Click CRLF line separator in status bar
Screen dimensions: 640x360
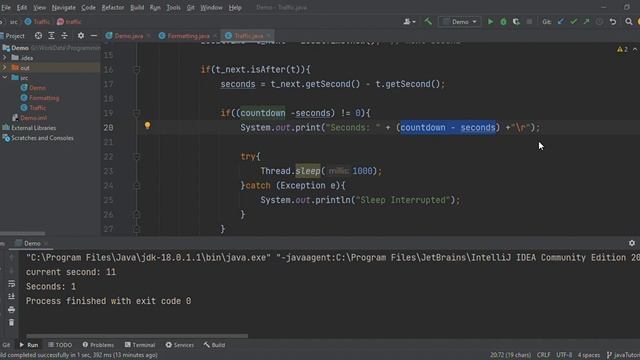coord(543,355)
